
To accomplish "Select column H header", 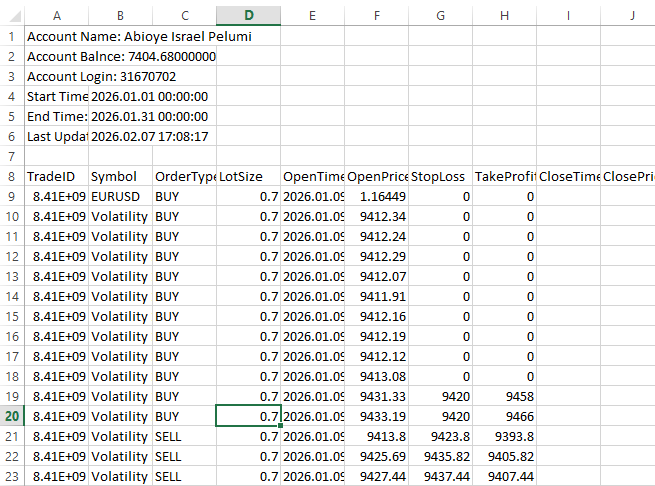I will (504, 16).
